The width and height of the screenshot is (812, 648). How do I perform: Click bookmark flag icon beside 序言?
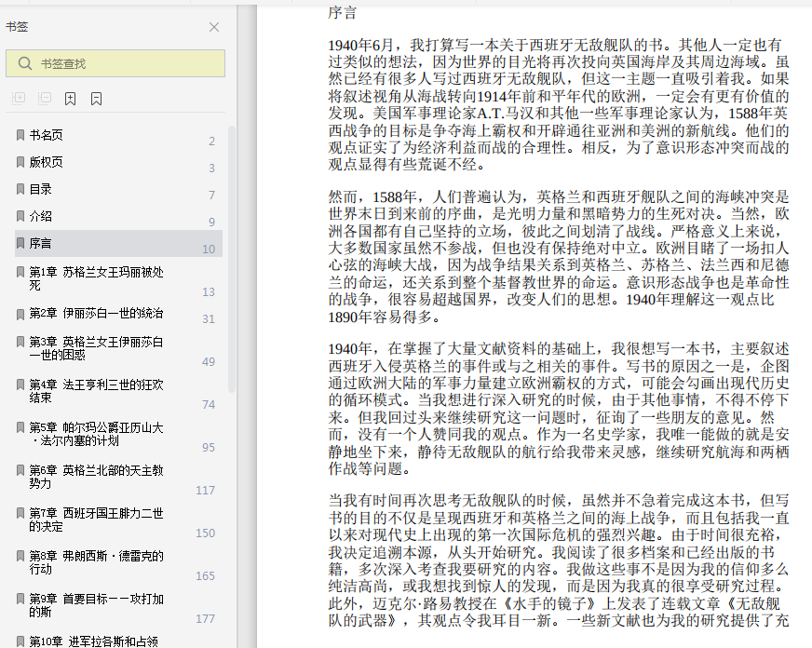pos(20,243)
